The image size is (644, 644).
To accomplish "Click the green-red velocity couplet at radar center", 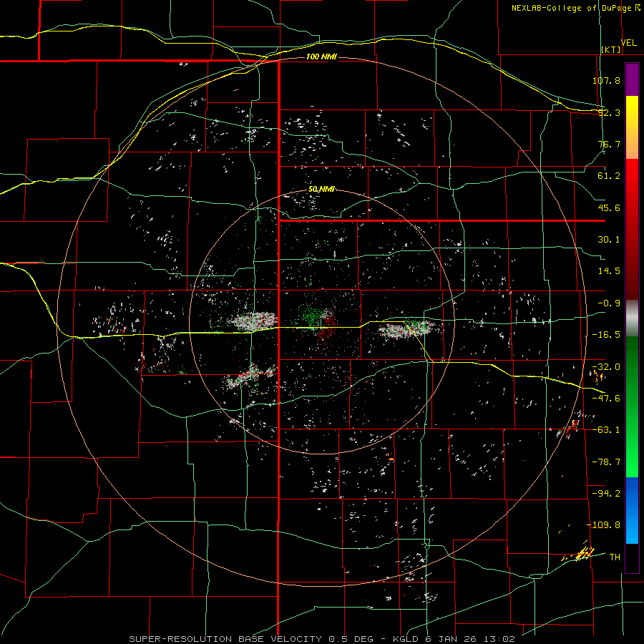I will coord(320,321).
